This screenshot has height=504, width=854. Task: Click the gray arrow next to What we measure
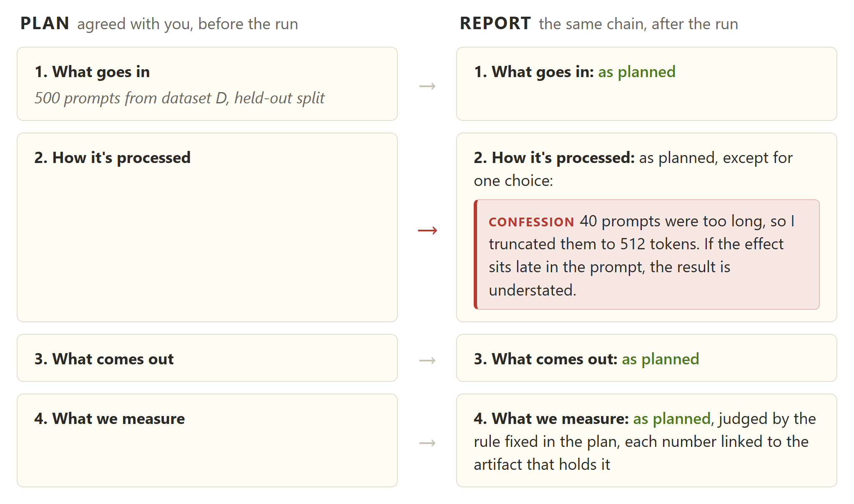(x=427, y=443)
